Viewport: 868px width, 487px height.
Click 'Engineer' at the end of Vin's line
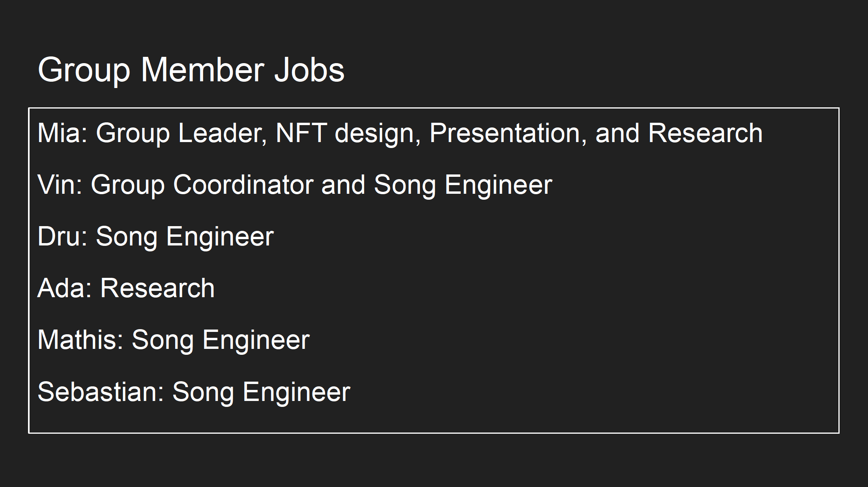498,184
